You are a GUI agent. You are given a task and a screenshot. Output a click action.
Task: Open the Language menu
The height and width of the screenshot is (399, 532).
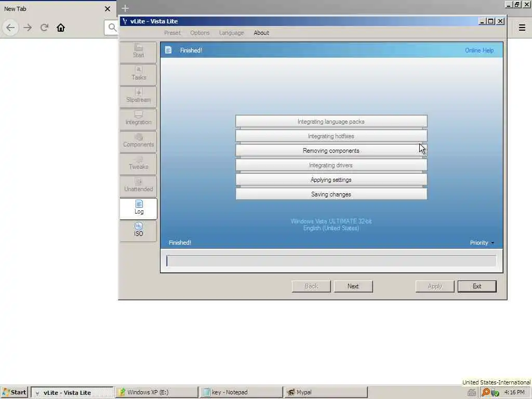coord(231,33)
